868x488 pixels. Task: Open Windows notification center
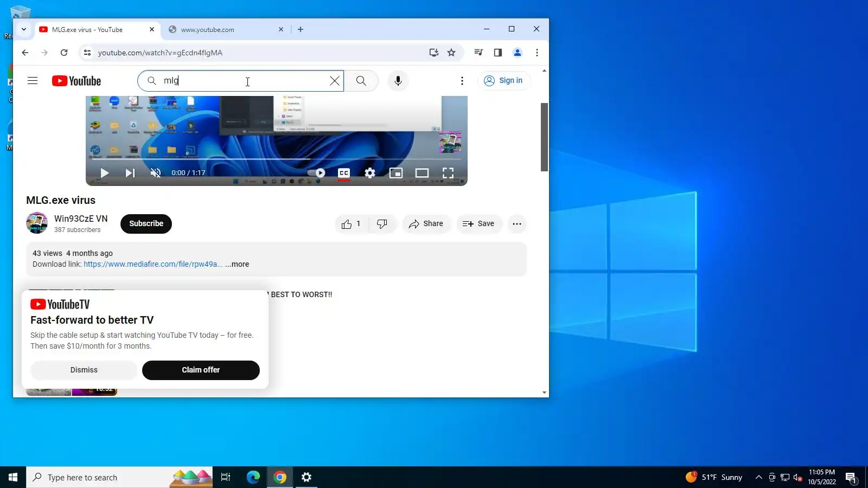point(851,477)
